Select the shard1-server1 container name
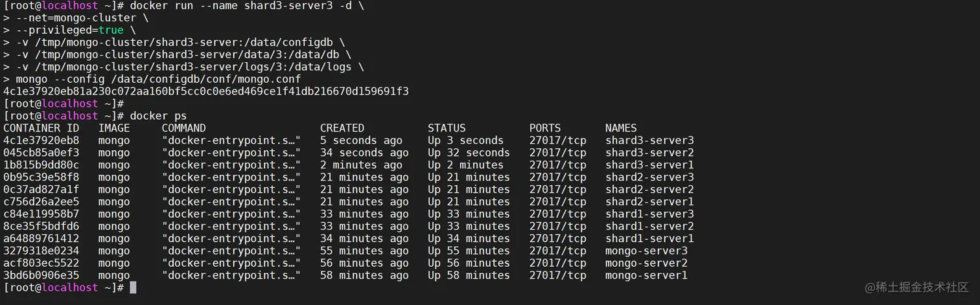Viewport: 980px width, 305px height. pyautogui.click(x=649, y=238)
